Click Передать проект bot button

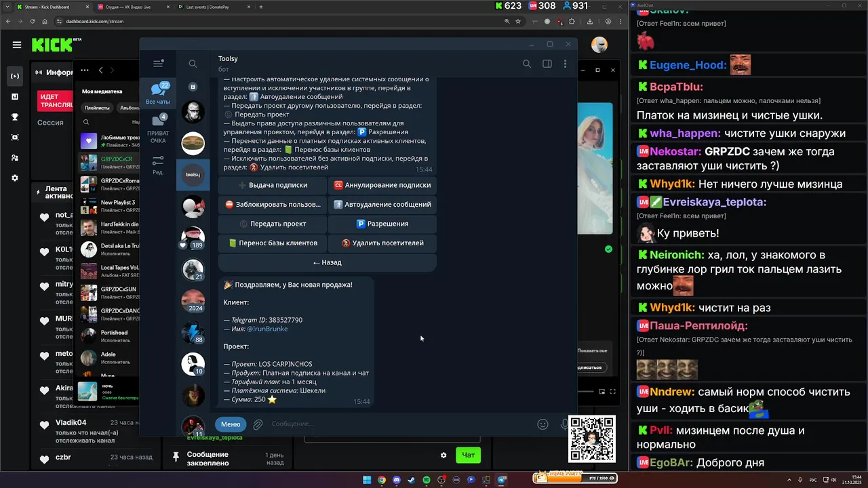tap(273, 224)
